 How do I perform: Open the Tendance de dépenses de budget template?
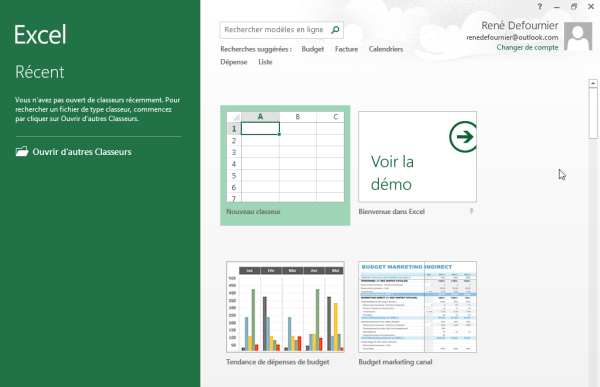pyautogui.click(x=285, y=307)
